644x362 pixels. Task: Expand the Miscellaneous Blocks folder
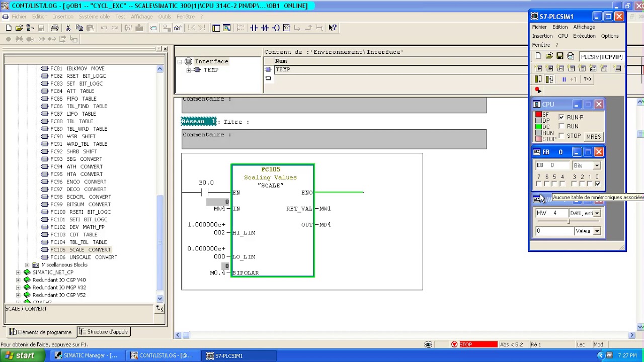(x=27, y=265)
